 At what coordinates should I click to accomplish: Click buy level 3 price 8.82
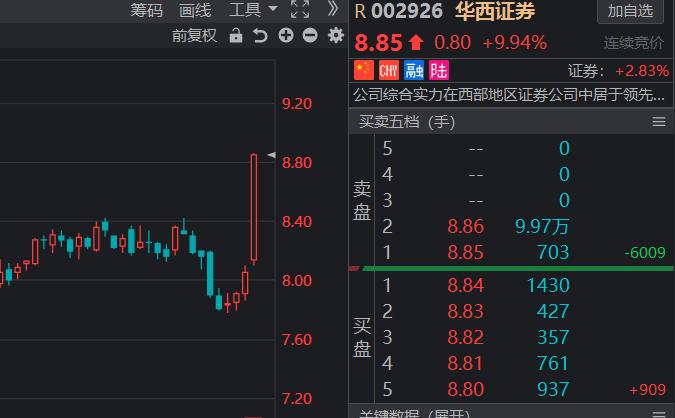tap(466, 337)
